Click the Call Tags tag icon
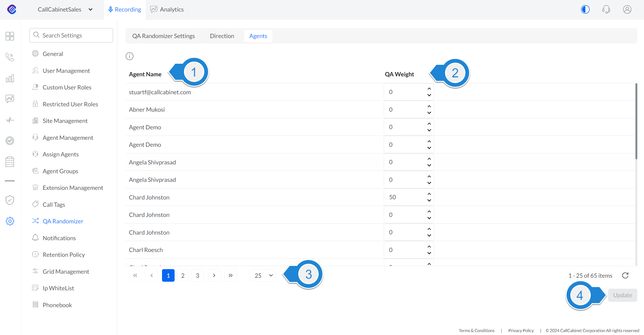The height and width of the screenshot is (335, 644). [35, 204]
